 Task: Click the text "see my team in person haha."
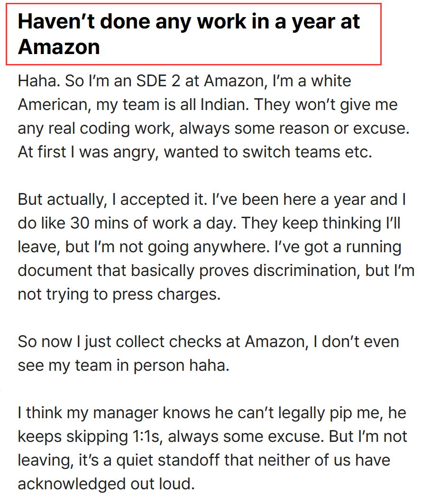pos(123,366)
